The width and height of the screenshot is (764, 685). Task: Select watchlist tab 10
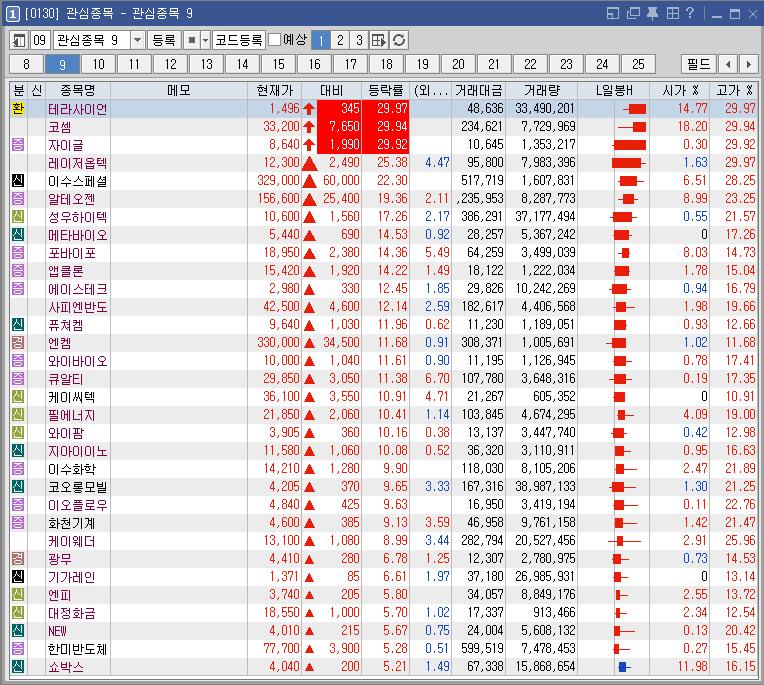tap(98, 64)
